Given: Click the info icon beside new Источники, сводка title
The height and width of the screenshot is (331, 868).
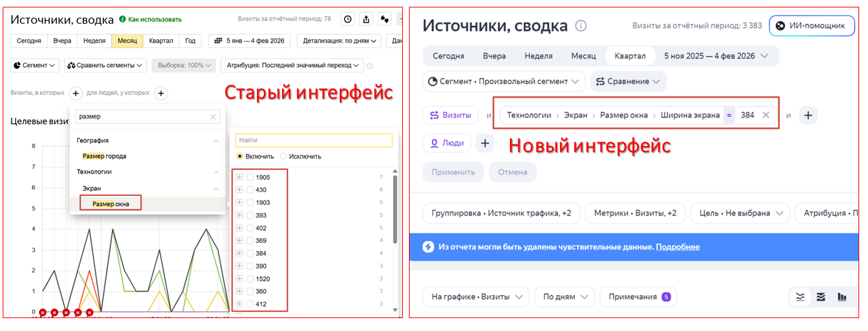Looking at the screenshot, I should [x=580, y=26].
